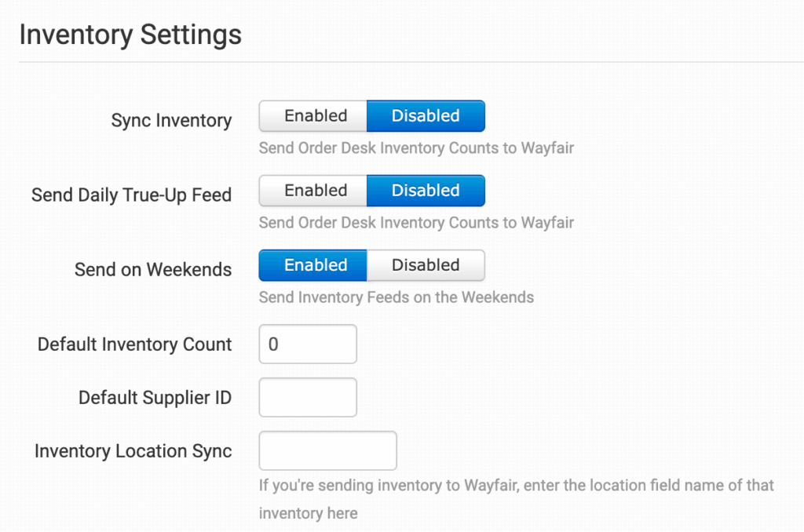Click the Send Daily True-Up Feed label
The image size is (804, 532).
pos(131,195)
